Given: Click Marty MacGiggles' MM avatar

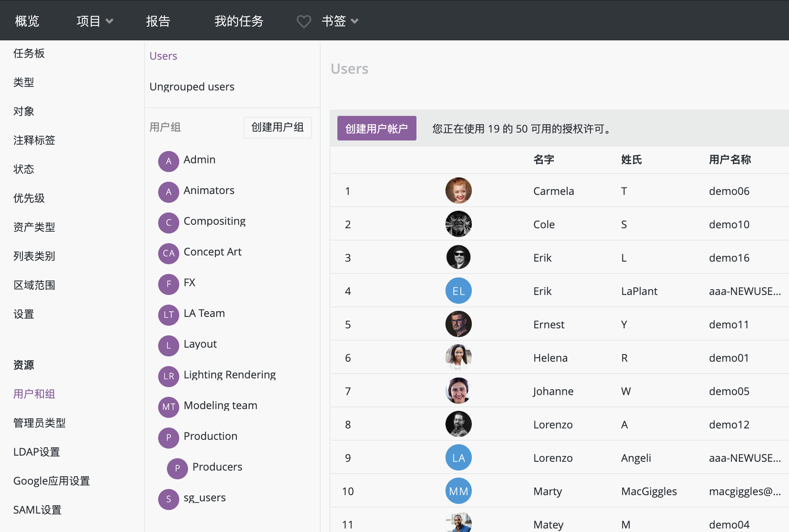Looking at the screenshot, I should (458, 491).
